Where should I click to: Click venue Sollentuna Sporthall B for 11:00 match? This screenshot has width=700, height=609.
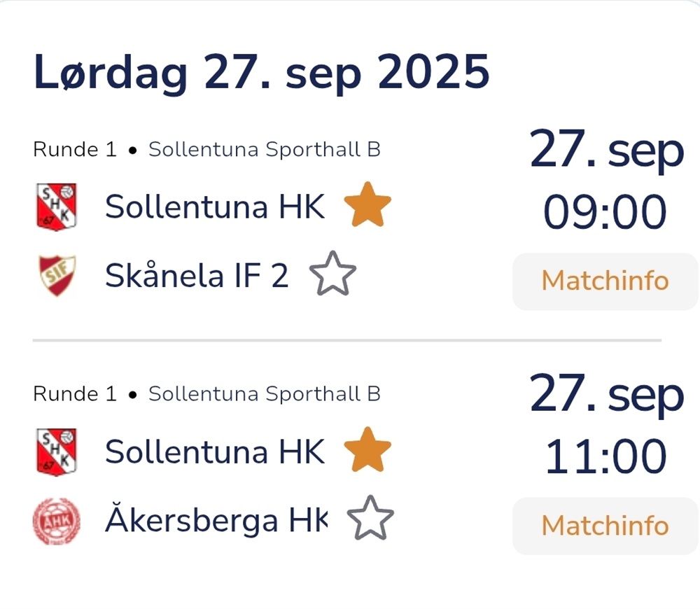click(x=265, y=394)
